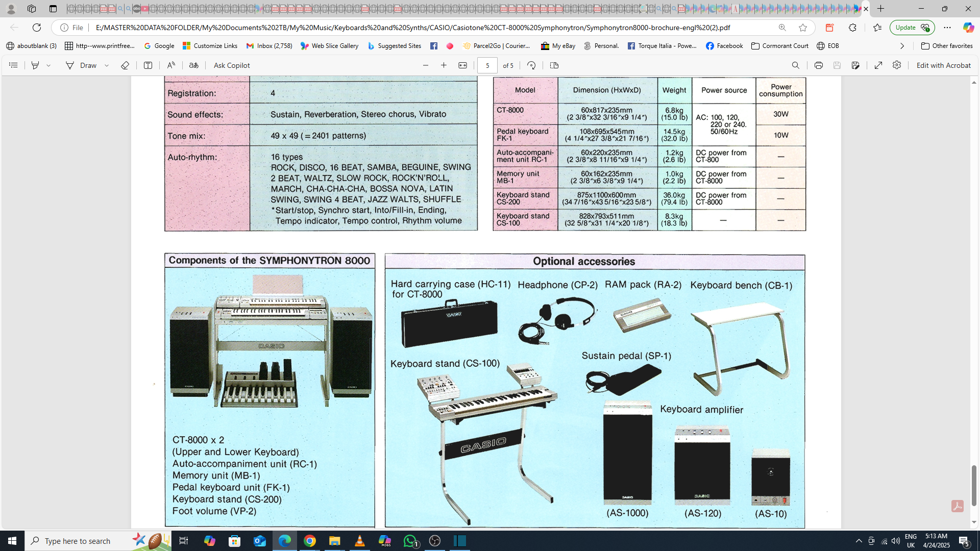
Task: Toggle page view layout
Action: (554, 65)
